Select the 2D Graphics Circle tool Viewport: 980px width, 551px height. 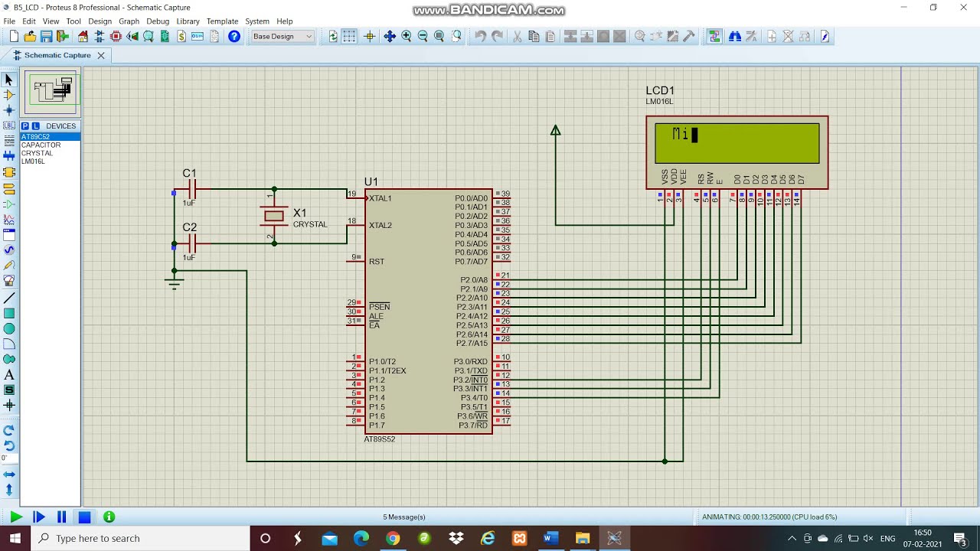coord(9,328)
